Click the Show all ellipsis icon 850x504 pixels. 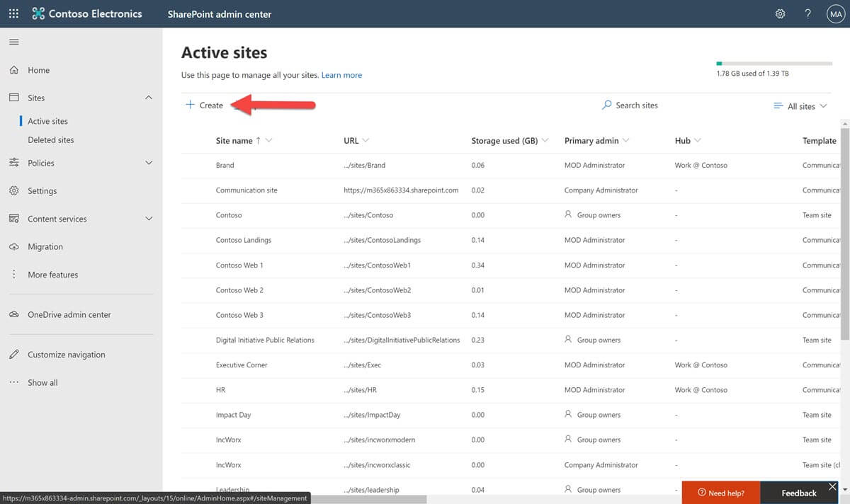13,382
